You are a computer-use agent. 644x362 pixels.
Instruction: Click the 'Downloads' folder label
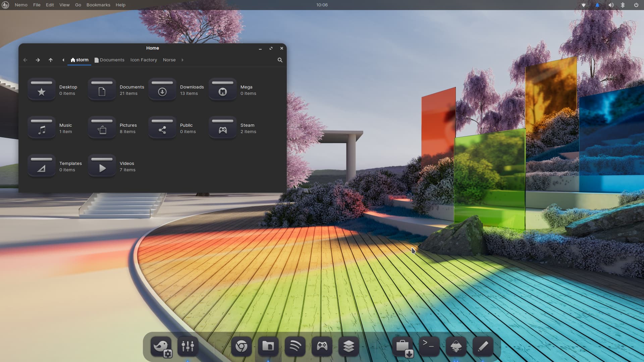click(x=192, y=87)
